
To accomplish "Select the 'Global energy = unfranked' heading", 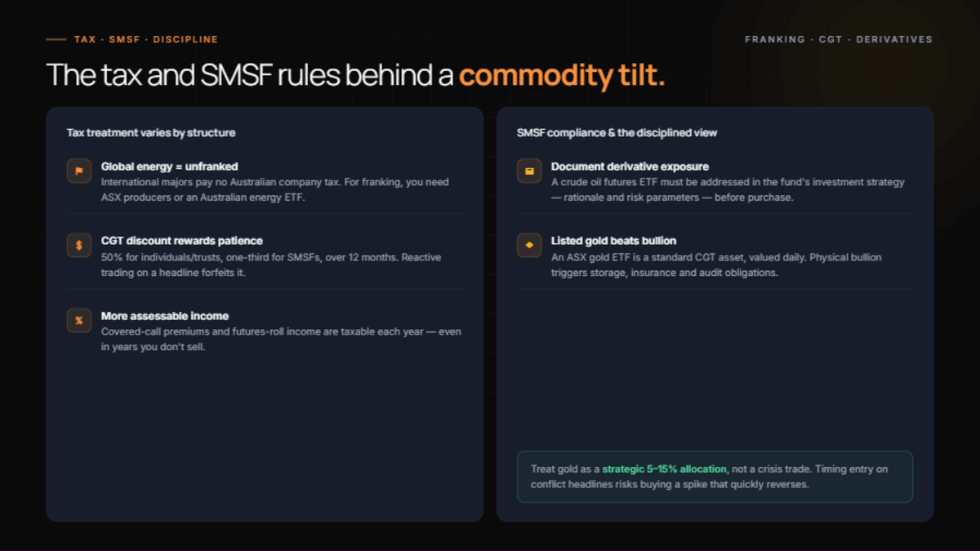I will 169,167.
